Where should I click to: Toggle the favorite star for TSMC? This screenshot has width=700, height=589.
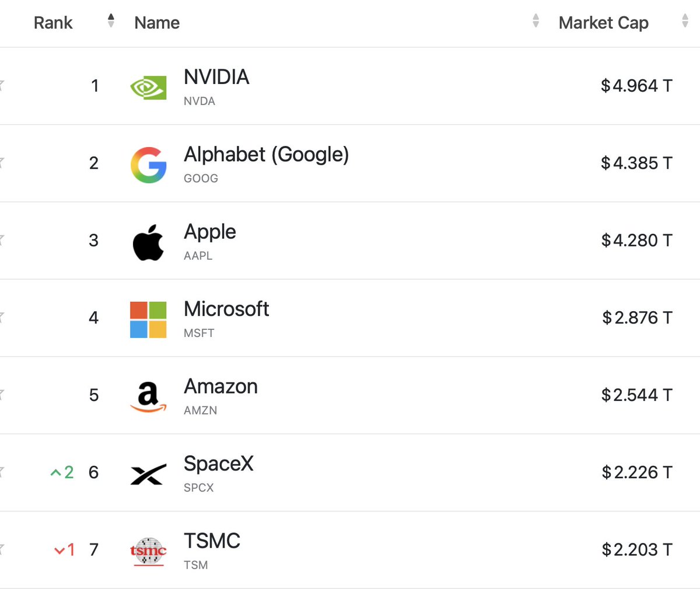pyautogui.click(x=1, y=549)
